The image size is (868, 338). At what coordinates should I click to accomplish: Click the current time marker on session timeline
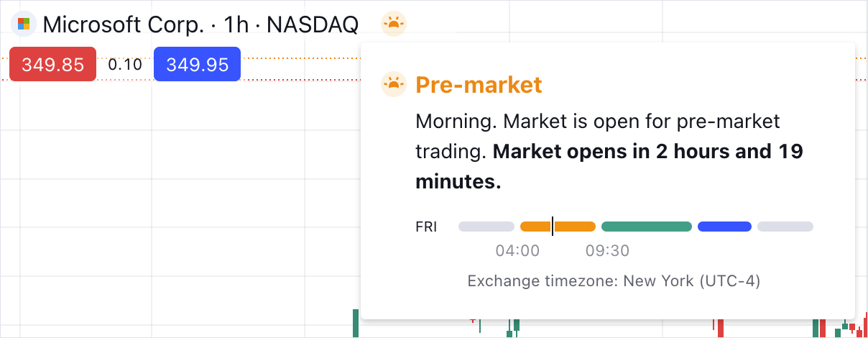tap(553, 227)
